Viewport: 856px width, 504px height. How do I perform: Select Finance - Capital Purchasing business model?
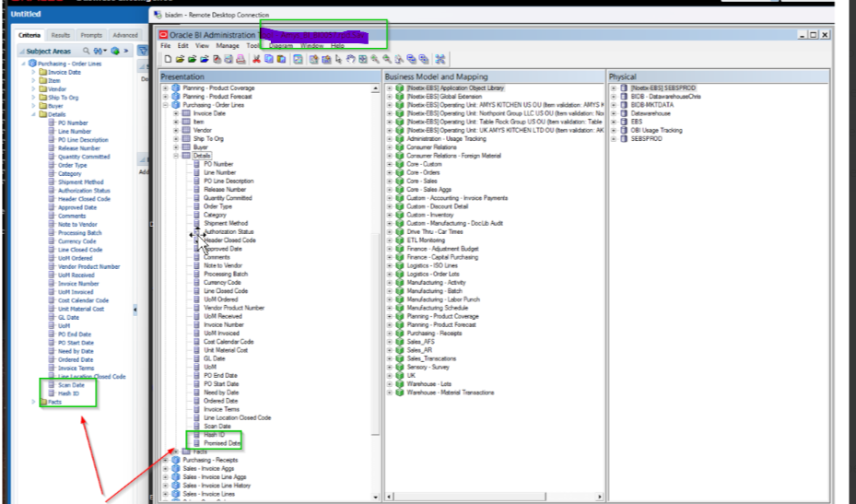tap(442, 257)
